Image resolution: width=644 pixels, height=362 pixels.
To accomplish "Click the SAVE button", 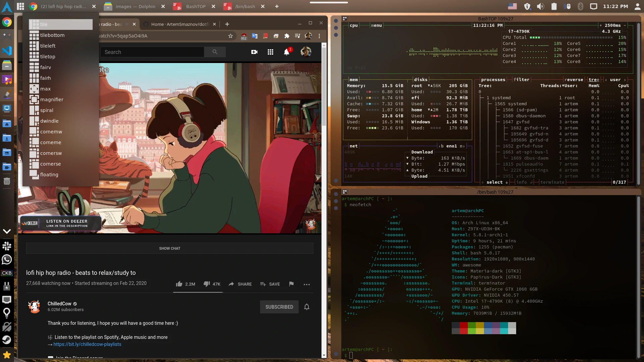I will 270,284.
